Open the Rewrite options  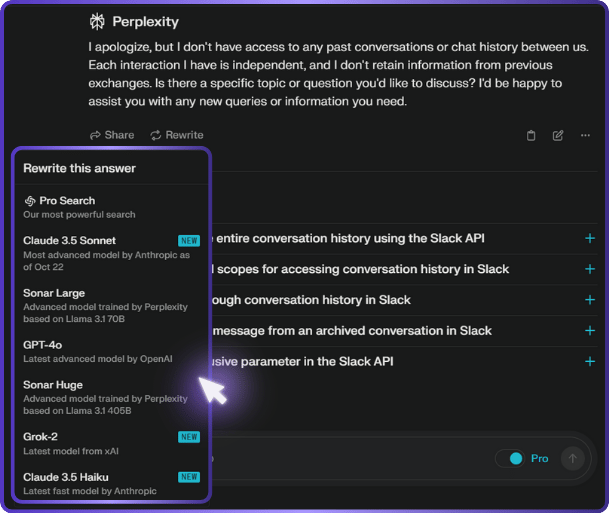[177, 135]
